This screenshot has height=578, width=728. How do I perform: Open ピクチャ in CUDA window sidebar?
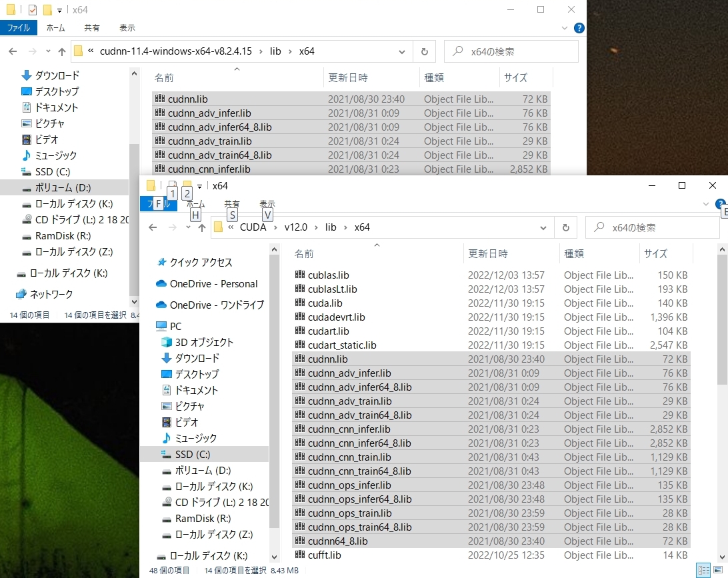pos(189,406)
